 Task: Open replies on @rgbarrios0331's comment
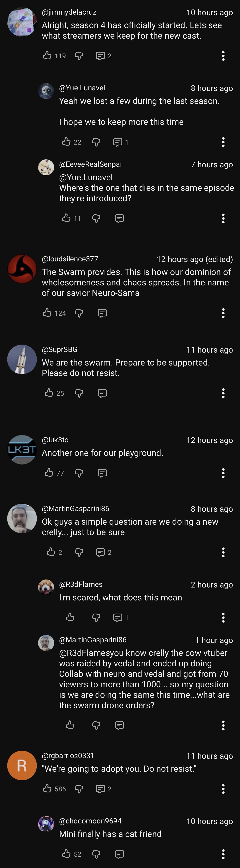(104, 789)
